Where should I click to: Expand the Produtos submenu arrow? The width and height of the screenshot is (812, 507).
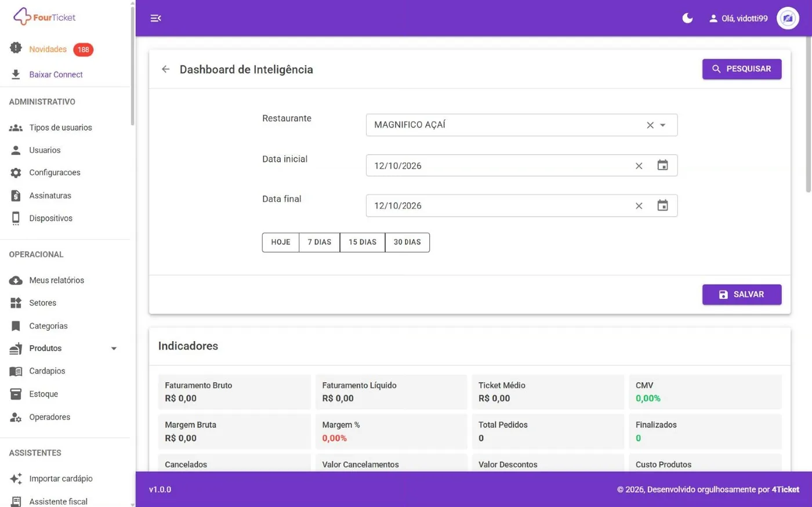(x=114, y=349)
